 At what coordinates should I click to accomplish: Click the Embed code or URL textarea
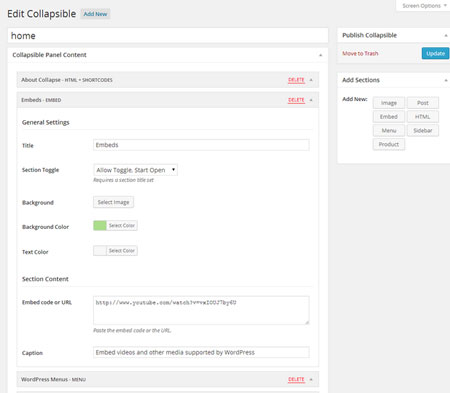(201, 310)
